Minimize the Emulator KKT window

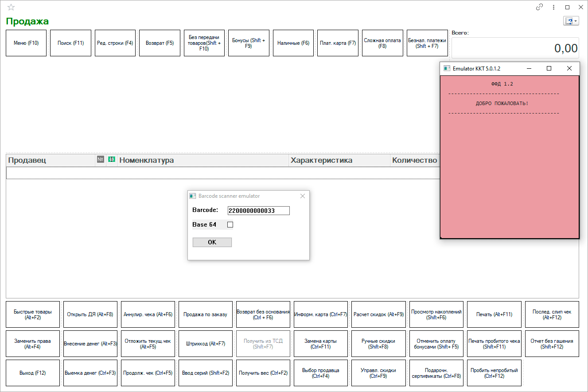tap(529, 69)
